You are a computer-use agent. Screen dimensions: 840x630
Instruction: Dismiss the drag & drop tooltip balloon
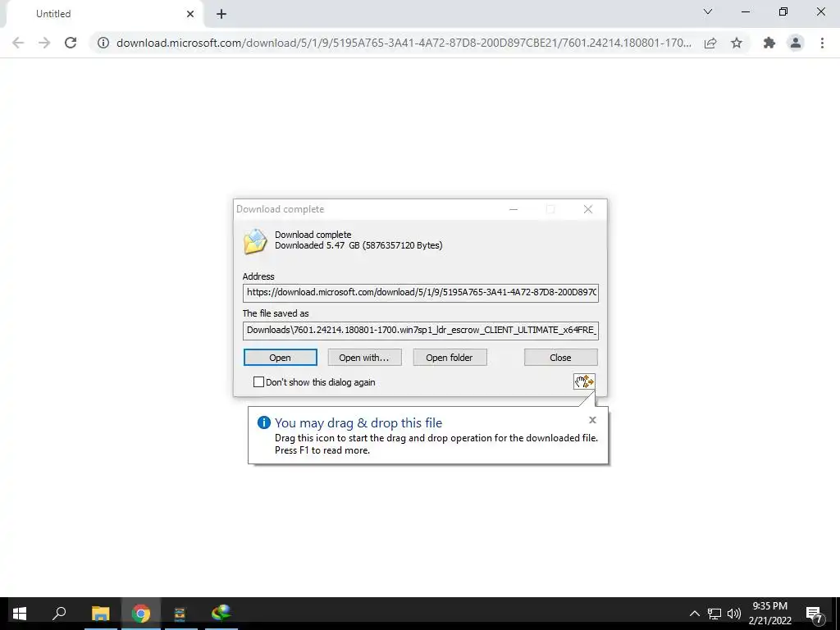(592, 420)
